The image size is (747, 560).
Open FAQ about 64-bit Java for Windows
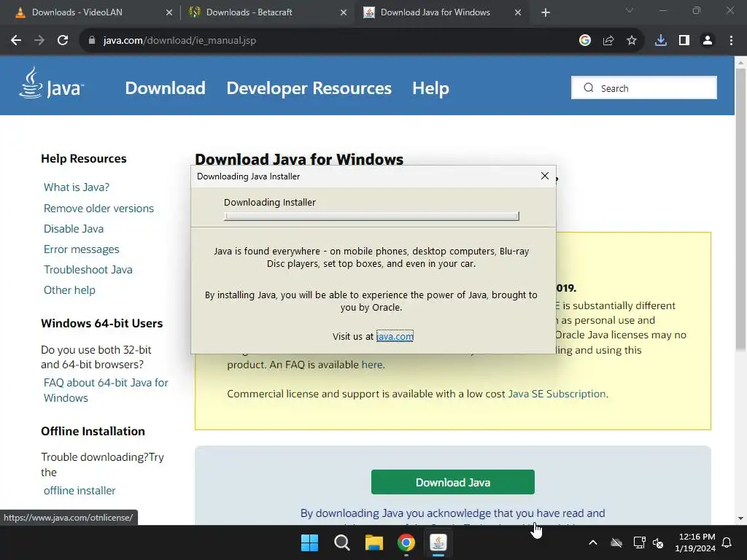(106, 391)
